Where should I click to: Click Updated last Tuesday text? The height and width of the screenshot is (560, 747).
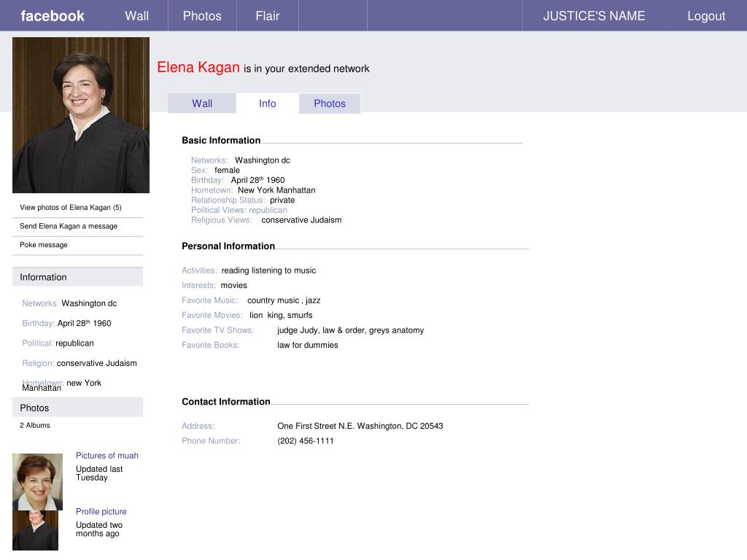click(x=99, y=473)
